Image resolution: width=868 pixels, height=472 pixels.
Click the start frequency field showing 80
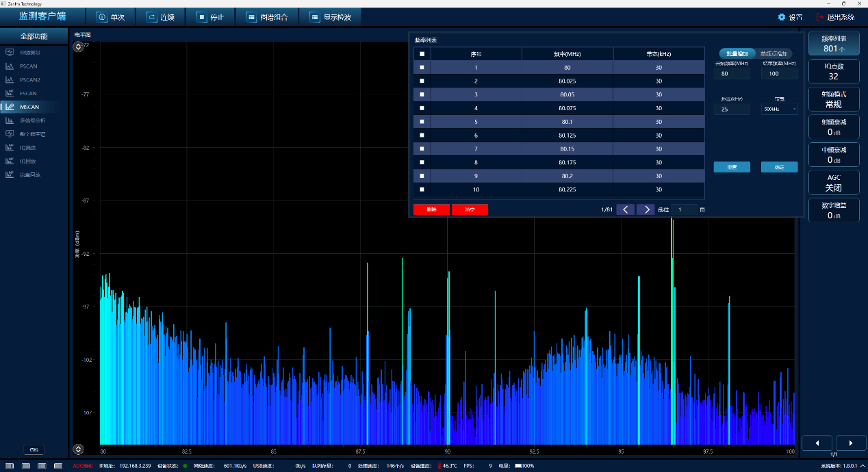732,74
